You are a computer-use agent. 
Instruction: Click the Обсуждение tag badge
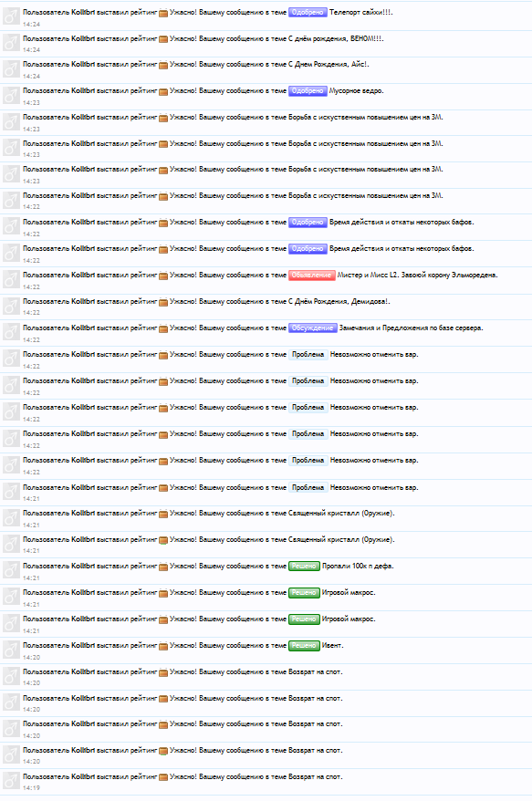pos(312,328)
